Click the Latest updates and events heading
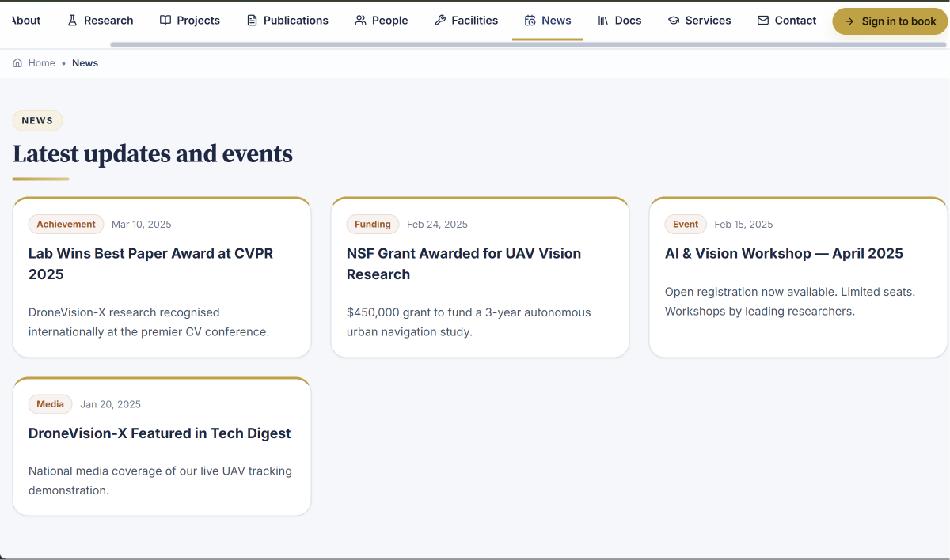The width and height of the screenshot is (950, 560). tap(153, 153)
